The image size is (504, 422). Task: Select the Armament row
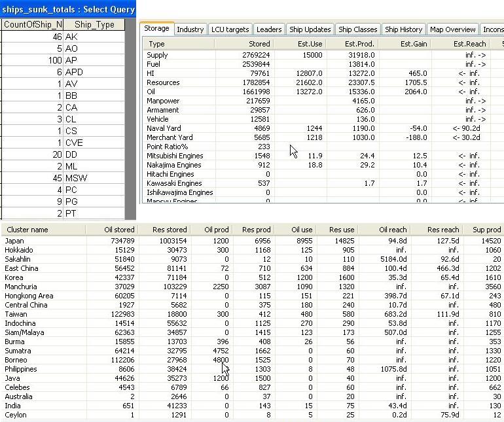[x=323, y=110]
